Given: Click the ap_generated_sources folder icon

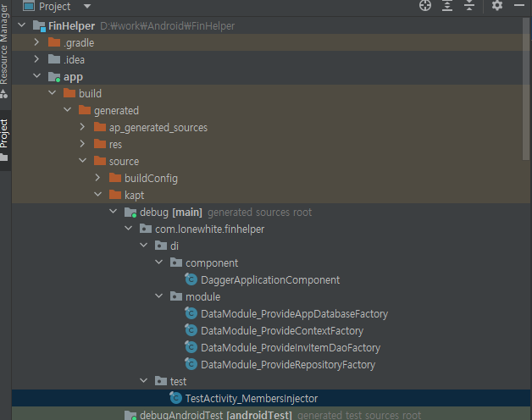Looking at the screenshot, I should [100, 127].
